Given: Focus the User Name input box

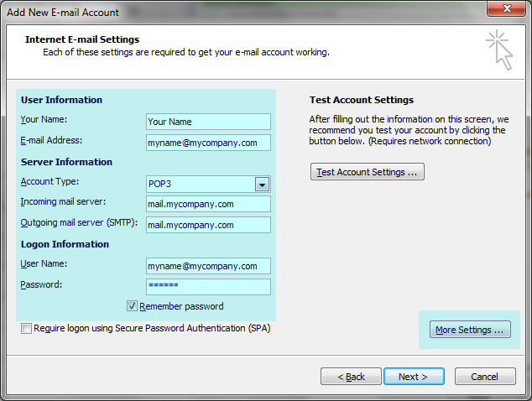Looking at the screenshot, I should pyautogui.click(x=207, y=266).
